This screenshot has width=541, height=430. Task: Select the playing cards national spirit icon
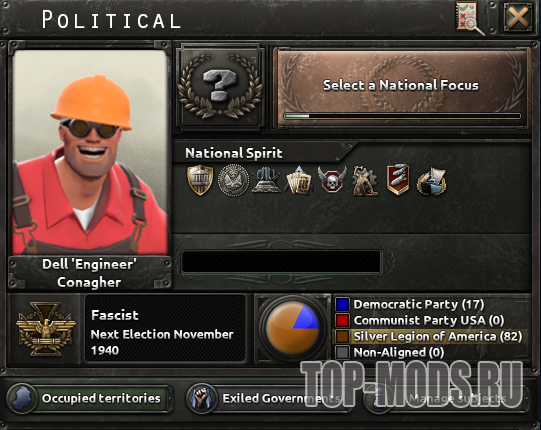coord(299,180)
